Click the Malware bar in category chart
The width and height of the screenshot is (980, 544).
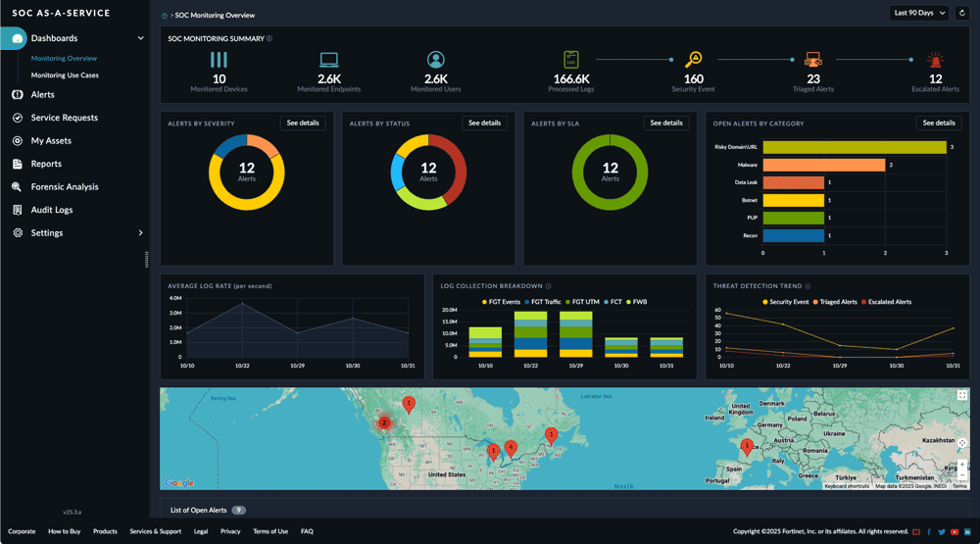pos(823,165)
